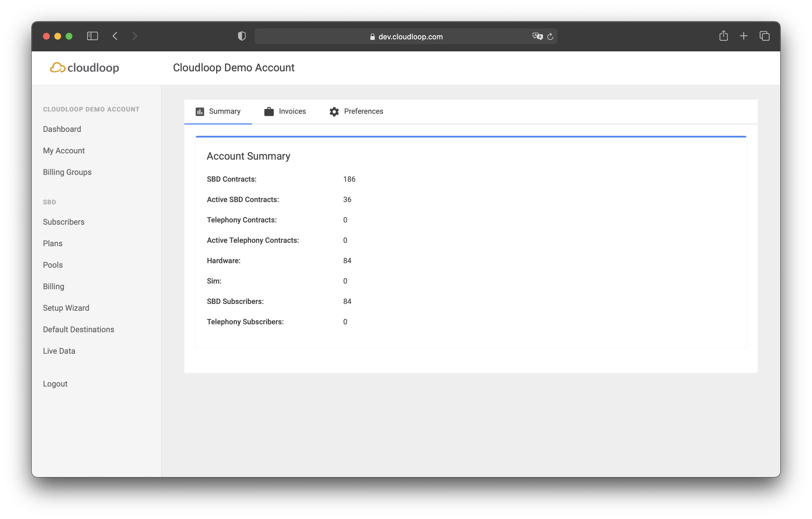Screen dimensions: 812x519
Task: Log out via the Logout link
Action: click(55, 384)
